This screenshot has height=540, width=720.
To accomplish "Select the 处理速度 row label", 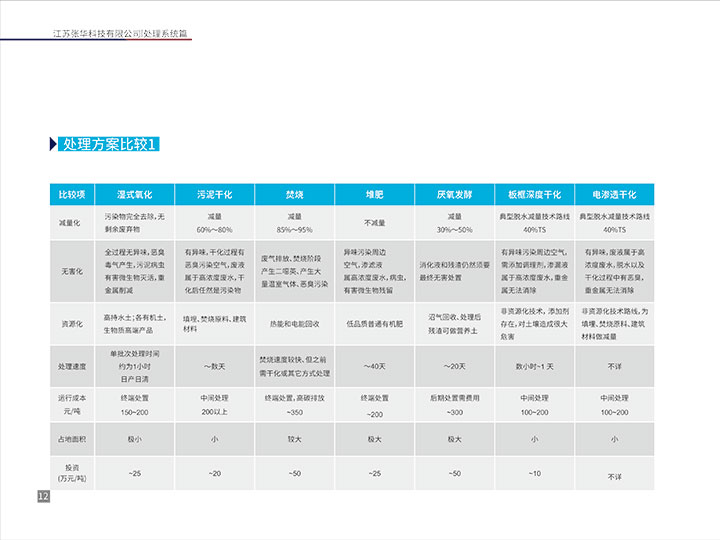I will point(72,365).
